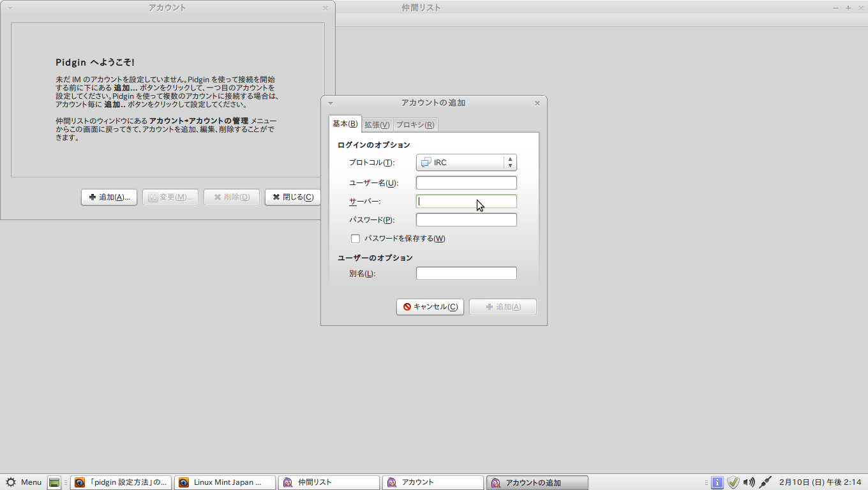
Task: Maximize the 仲間リスト window
Action: tap(848, 8)
